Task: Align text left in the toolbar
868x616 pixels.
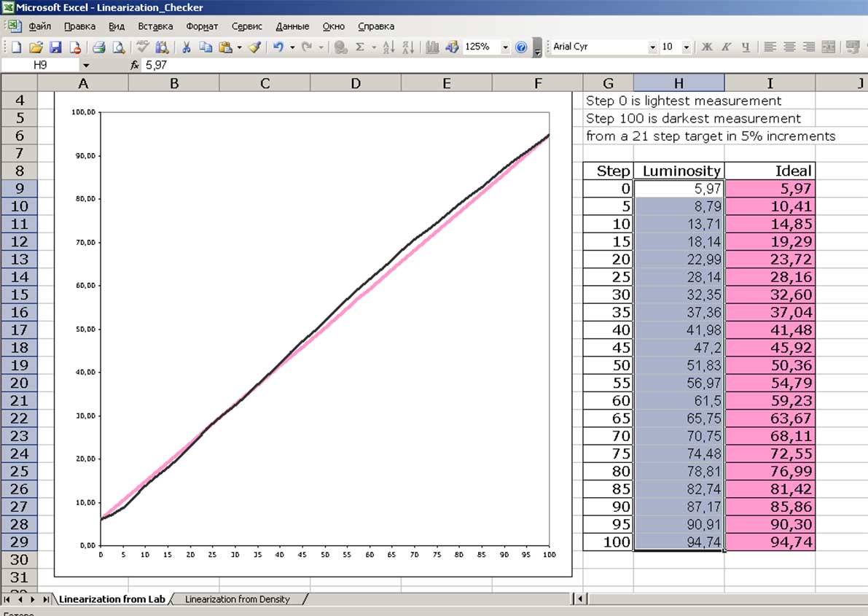Action: 770,47
